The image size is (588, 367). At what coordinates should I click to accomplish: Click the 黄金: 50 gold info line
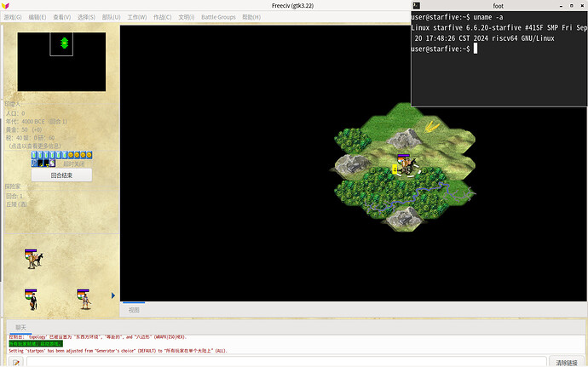pyautogui.click(x=24, y=129)
